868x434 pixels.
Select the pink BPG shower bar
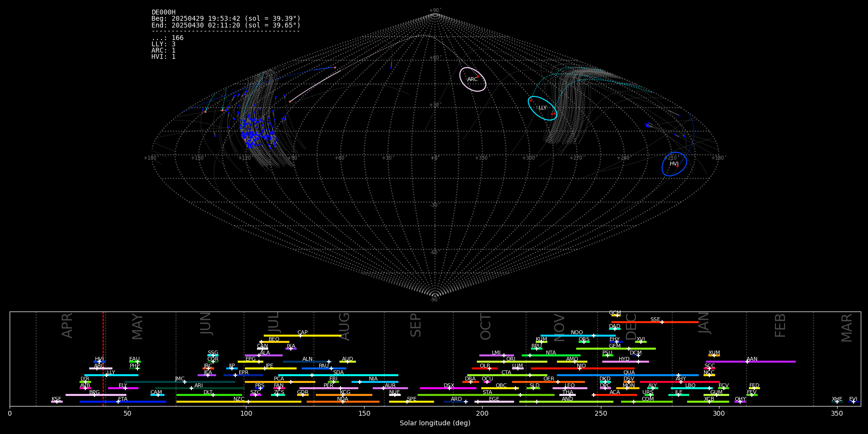[96, 395]
